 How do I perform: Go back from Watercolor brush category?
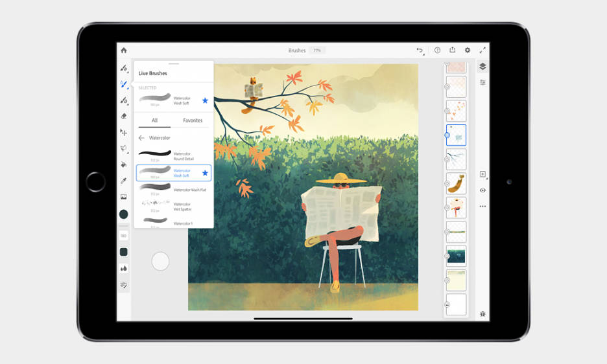[141, 138]
